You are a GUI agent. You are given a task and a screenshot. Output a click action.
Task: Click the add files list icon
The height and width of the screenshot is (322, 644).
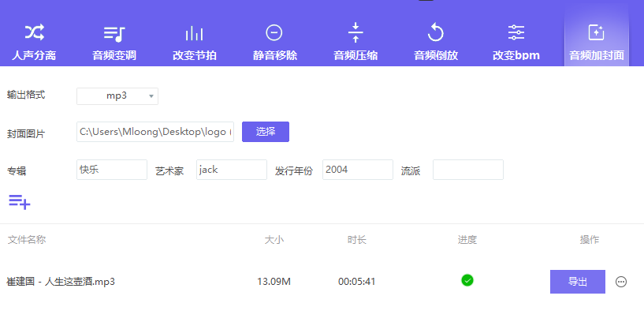(20, 201)
